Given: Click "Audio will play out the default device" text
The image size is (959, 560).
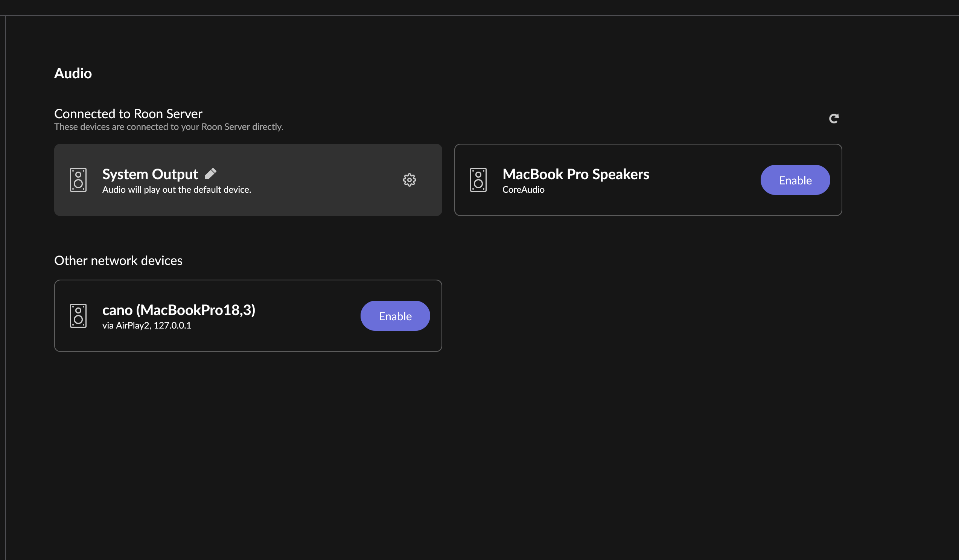Looking at the screenshot, I should pos(177,189).
